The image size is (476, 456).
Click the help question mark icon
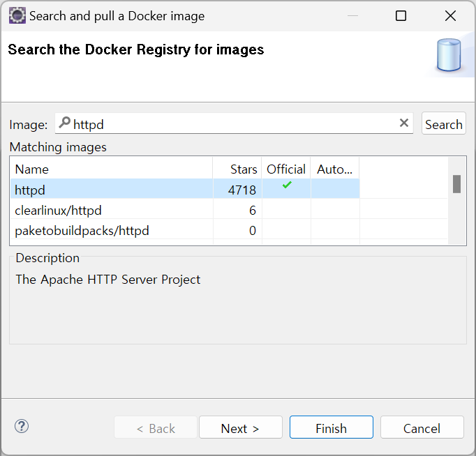coord(22,427)
